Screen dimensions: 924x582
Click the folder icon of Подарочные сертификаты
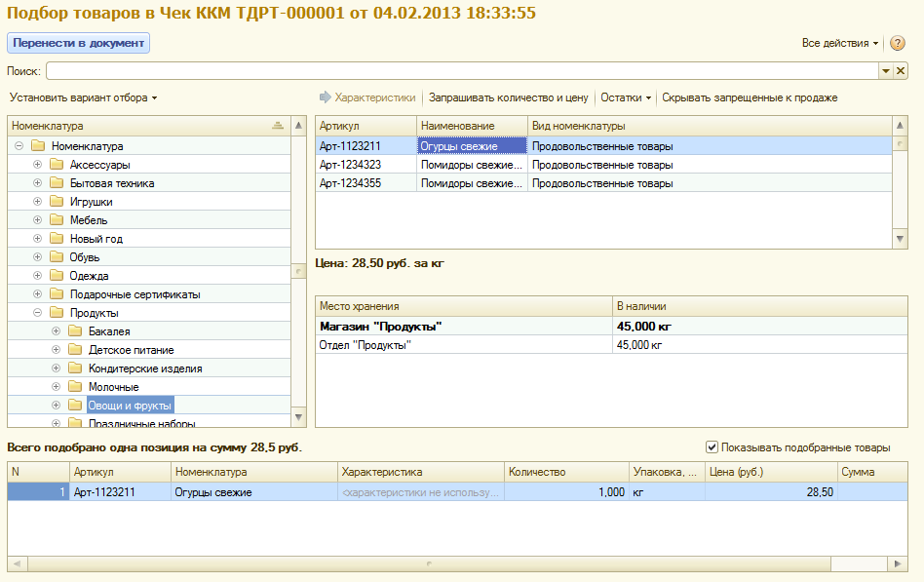pos(57,293)
